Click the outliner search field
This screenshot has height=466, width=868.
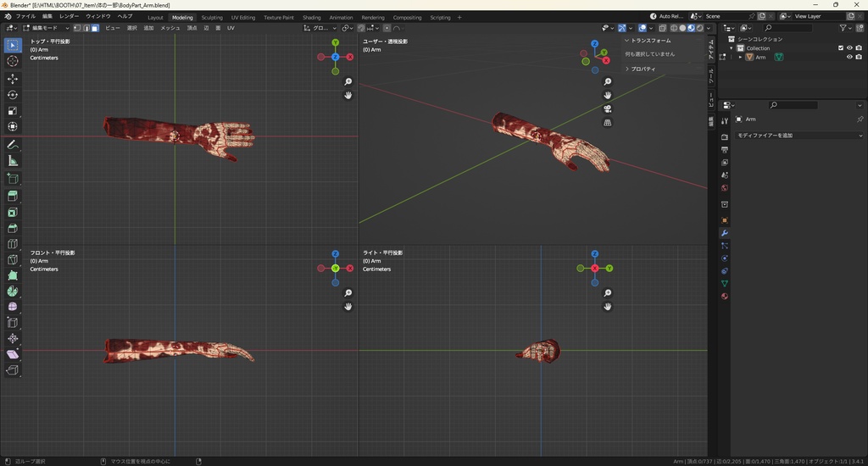pyautogui.click(x=787, y=28)
